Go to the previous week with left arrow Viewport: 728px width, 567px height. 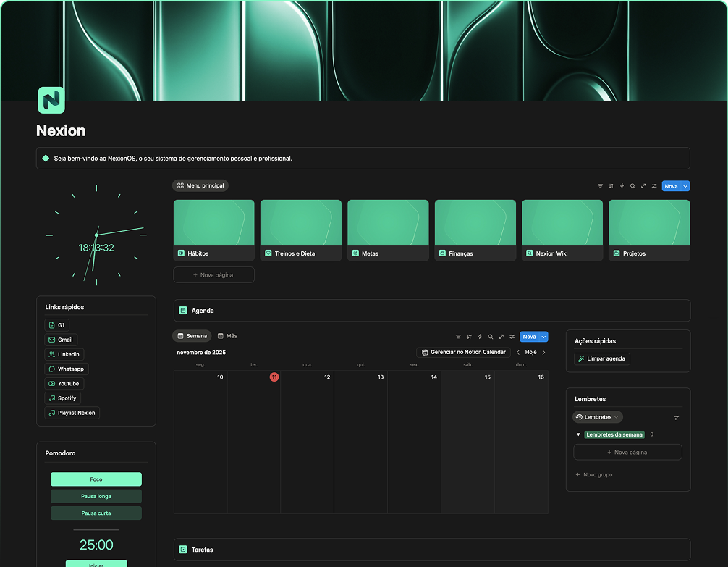pos(518,353)
